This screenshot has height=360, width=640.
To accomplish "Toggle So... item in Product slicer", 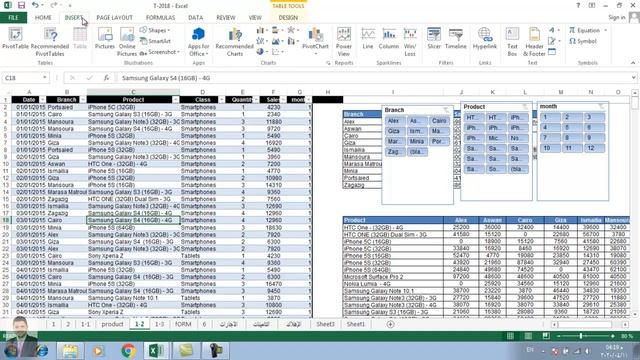I will 496,169.
